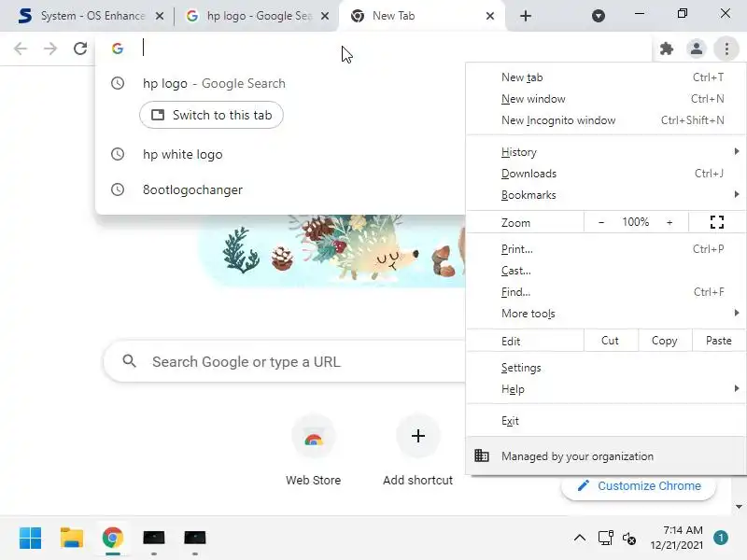Click the first terminal window taskbar icon

(154, 539)
